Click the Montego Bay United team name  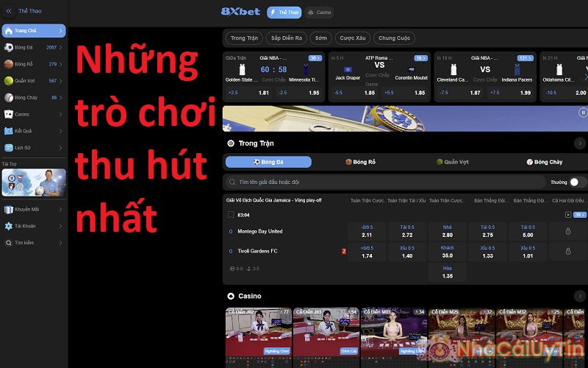pyautogui.click(x=260, y=231)
